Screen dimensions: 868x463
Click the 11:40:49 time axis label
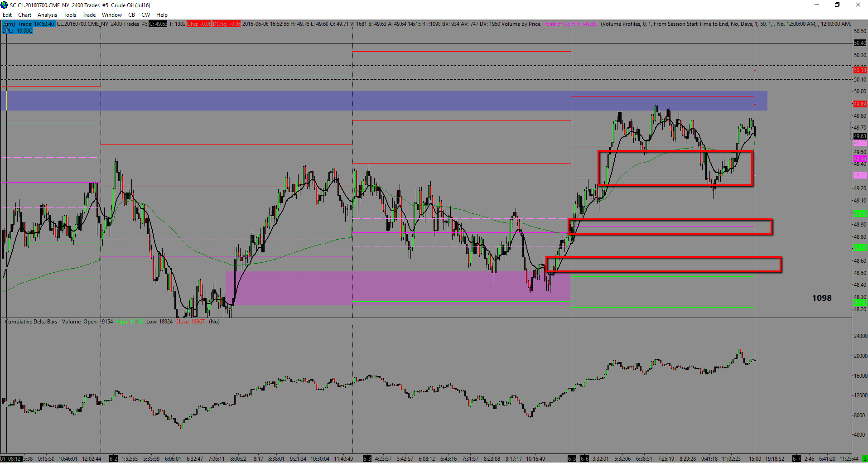point(343,459)
